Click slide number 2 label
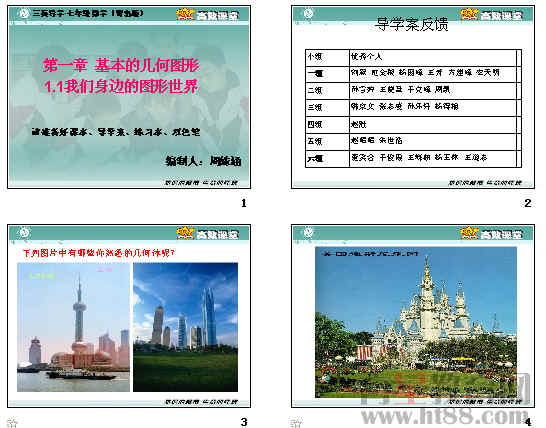 (528, 203)
